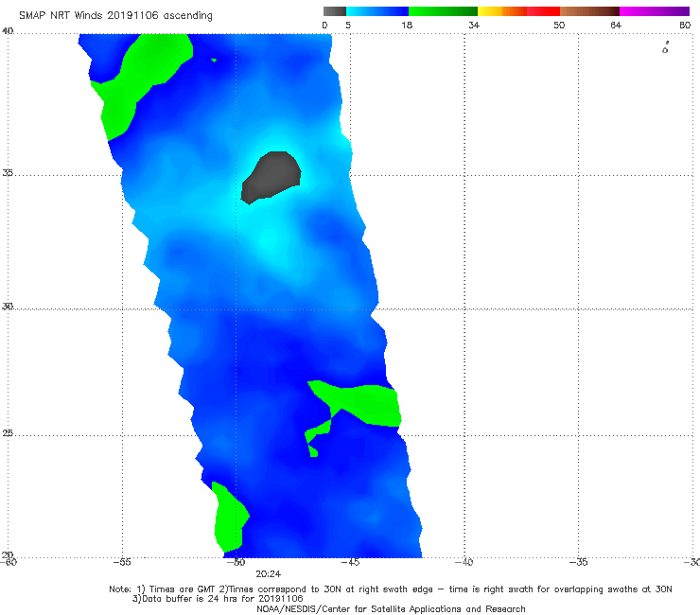The image size is (700, 615).
Task: Click the NOAA/NESDIS credit line
Action: tap(391, 608)
